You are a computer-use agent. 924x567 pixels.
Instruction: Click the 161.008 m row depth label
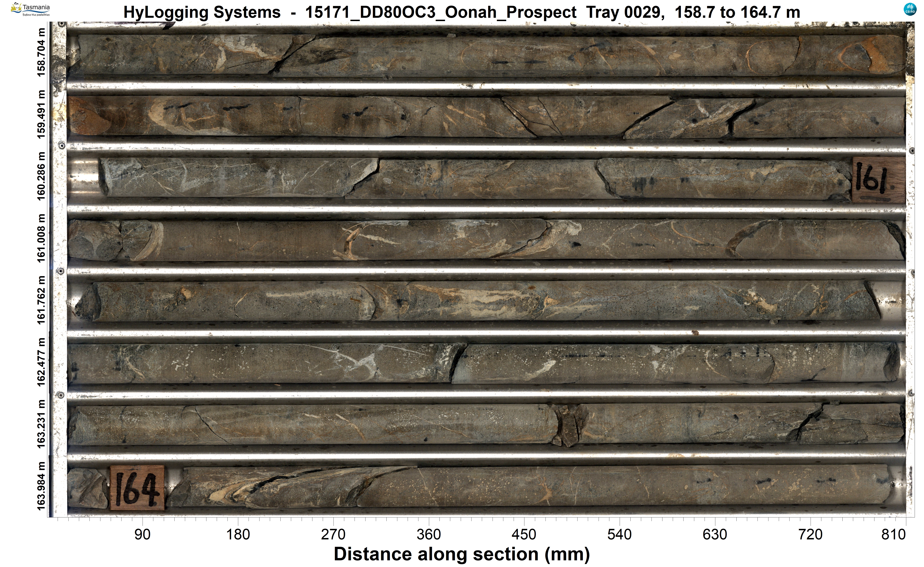41,238
